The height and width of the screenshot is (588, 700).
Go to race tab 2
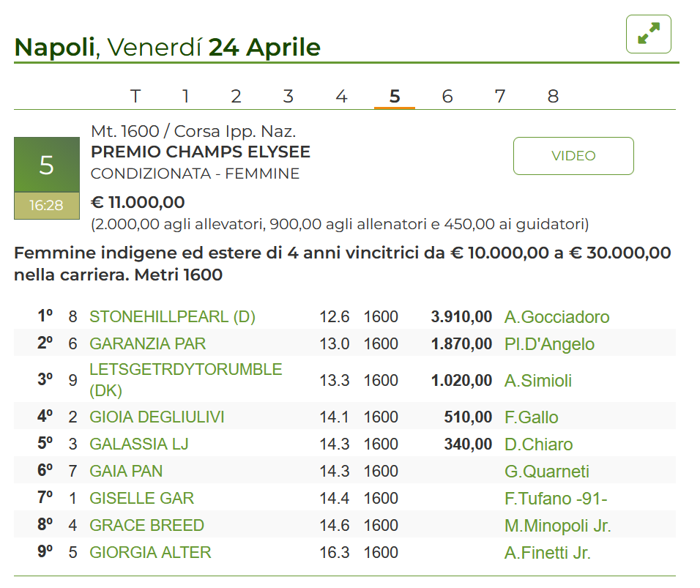point(236,97)
